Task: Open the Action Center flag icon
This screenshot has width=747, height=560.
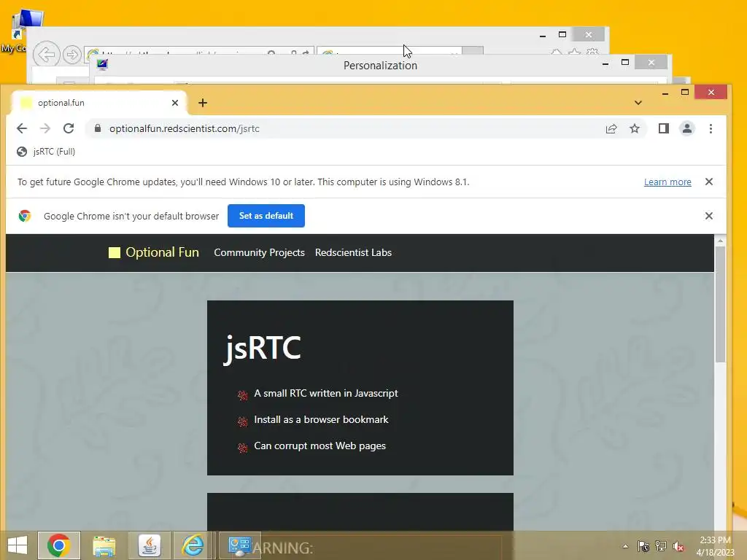Action: [x=643, y=546]
